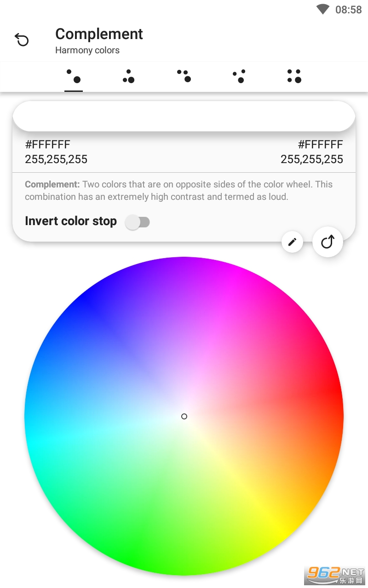Tap the back arrow beside Complement title
This screenshot has width=368, height=588.
[x=22, y=40]
